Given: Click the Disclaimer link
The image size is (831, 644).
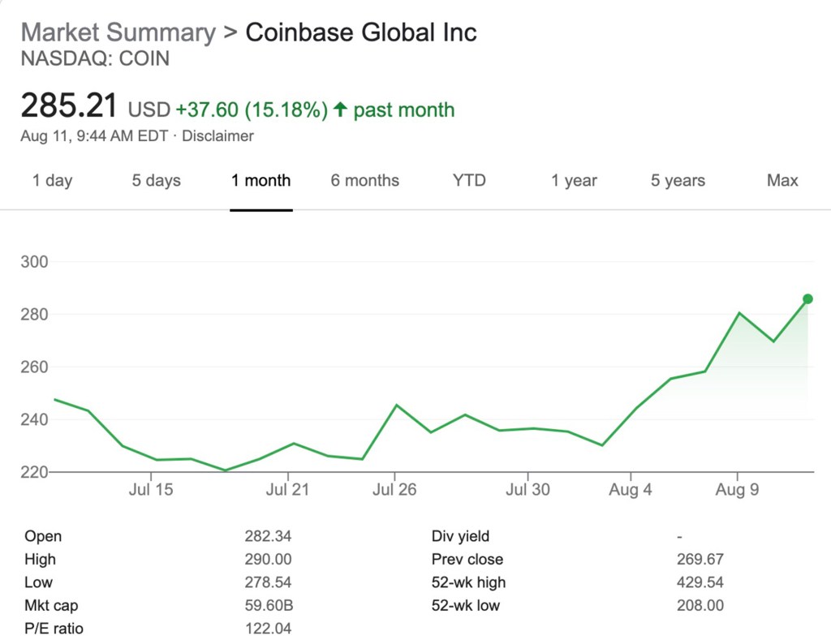Looking at the screenshot, I should tap(217, 136).
